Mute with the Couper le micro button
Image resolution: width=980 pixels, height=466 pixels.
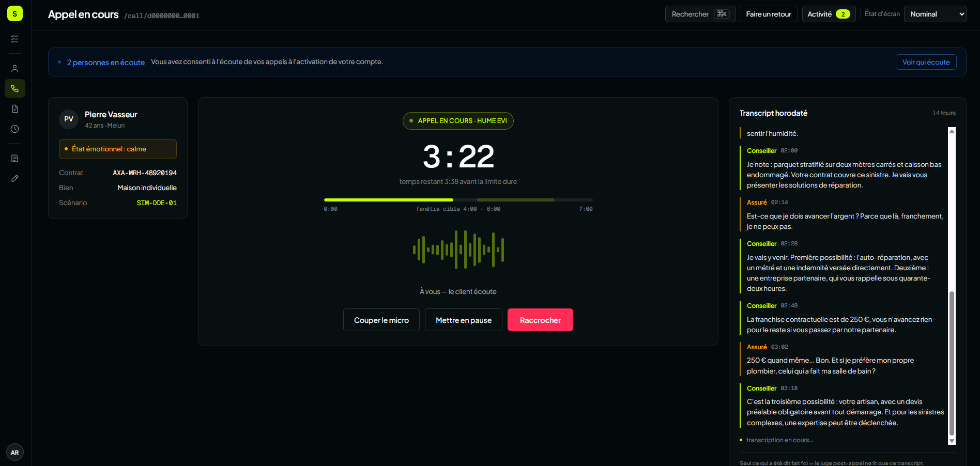(x=381, y=320)
